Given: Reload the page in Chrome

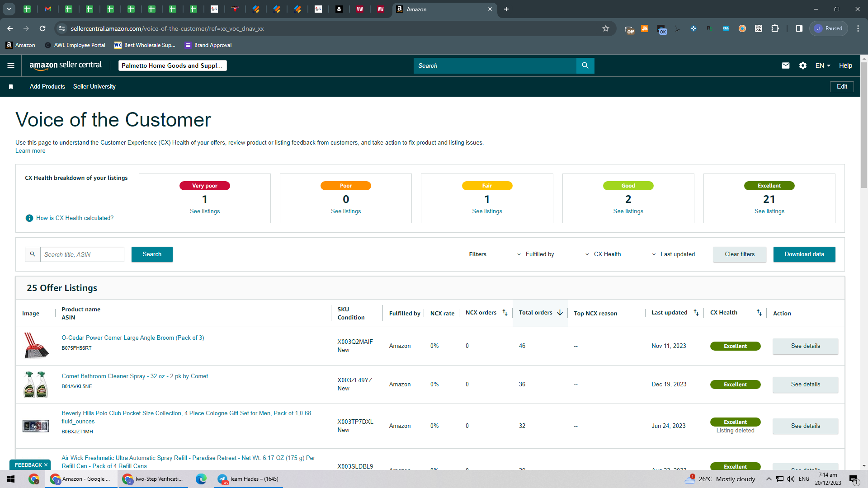Looking at the screenshot, I should (42, 28).
